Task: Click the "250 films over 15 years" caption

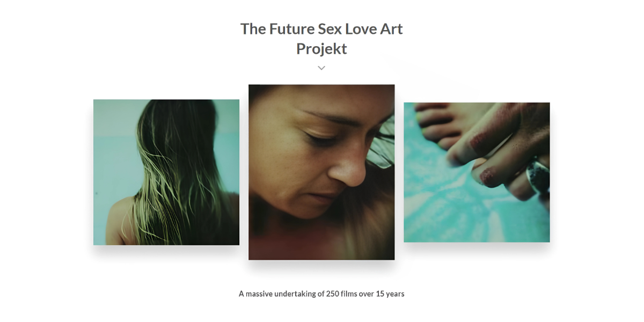Action: pyautogui.click(x=365, y=294)
